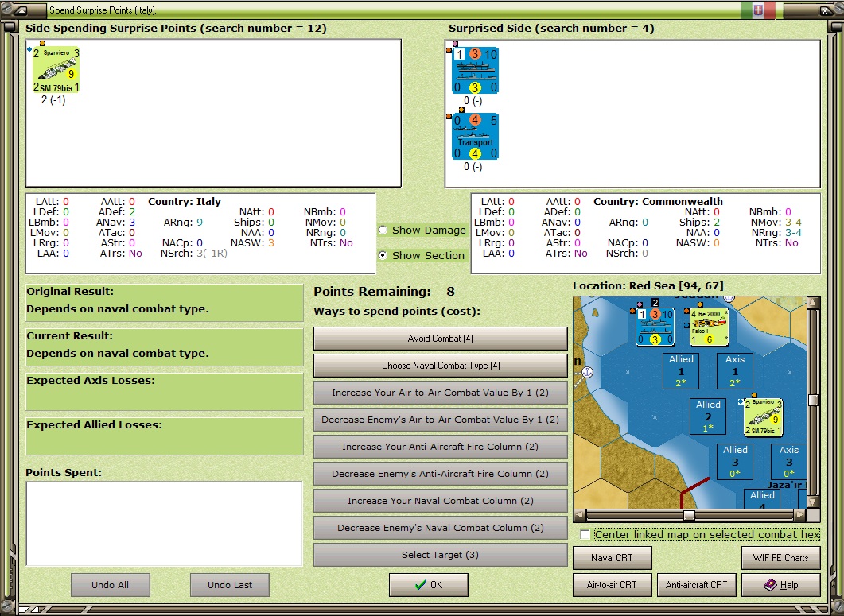Click the 'Country: Commonwealth' label
The height and width of the screenshot is (616, 844).
pyautogui.click(x=658, y=202)
